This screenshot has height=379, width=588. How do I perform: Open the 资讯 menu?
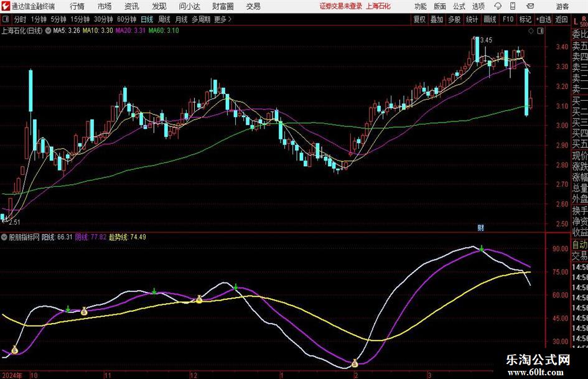(132, 6)
